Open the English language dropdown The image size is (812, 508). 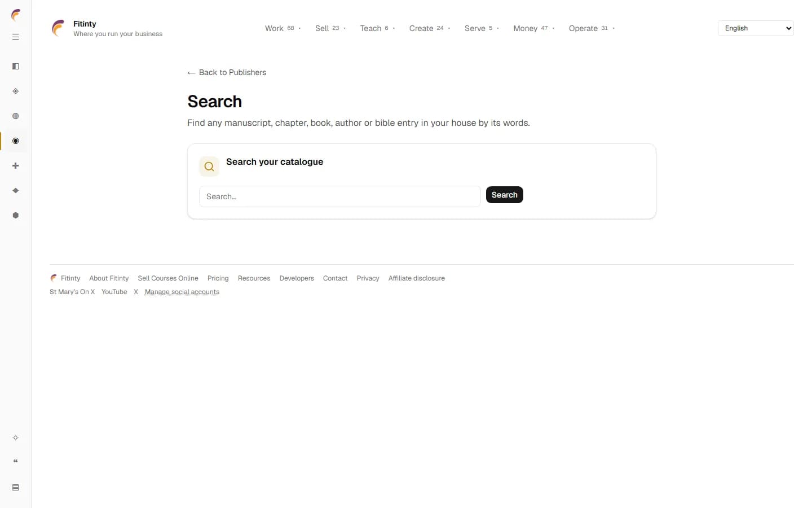[x=756, y=28]
